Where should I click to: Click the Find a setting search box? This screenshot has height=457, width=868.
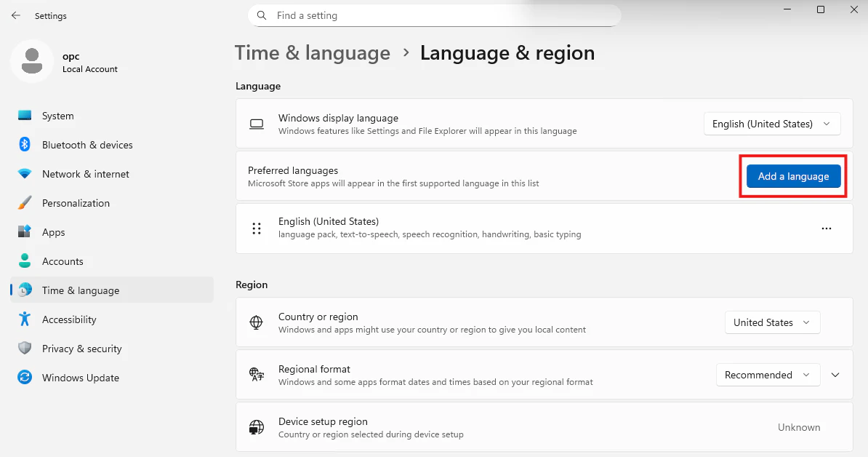tap(435, 15)
